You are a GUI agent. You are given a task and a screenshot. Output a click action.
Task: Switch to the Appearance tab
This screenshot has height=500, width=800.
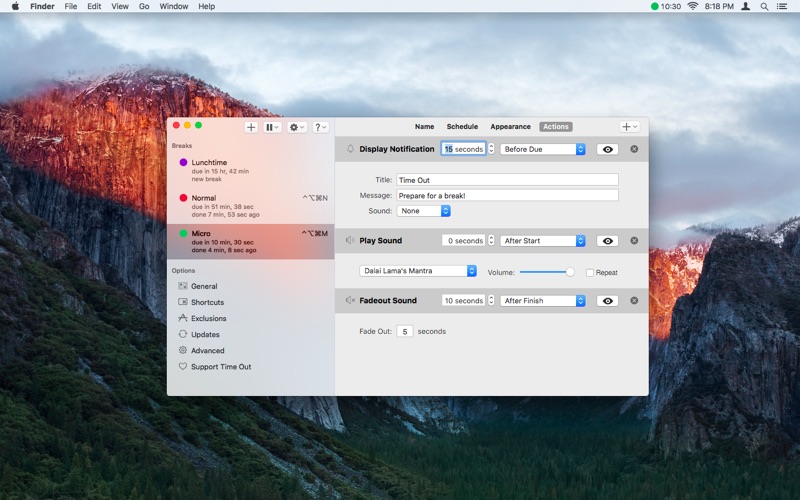point(510,127)
